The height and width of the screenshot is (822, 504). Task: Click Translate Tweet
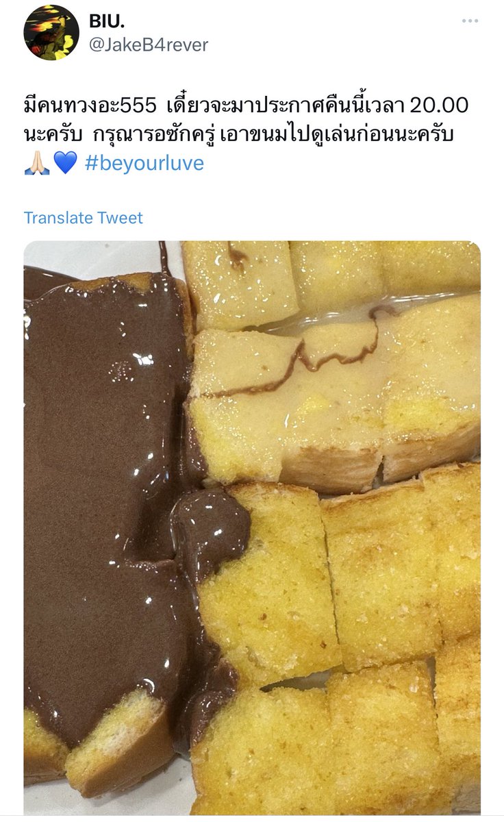click(84, 218)
